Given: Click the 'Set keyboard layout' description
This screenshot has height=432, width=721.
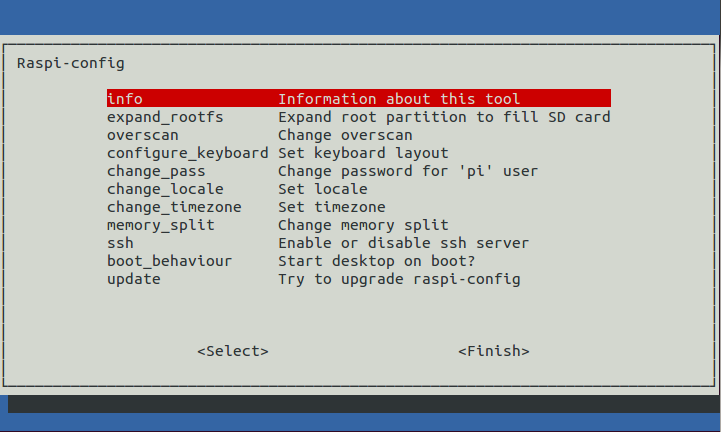Looking at the screenshot, I should [x=363, y=153].
